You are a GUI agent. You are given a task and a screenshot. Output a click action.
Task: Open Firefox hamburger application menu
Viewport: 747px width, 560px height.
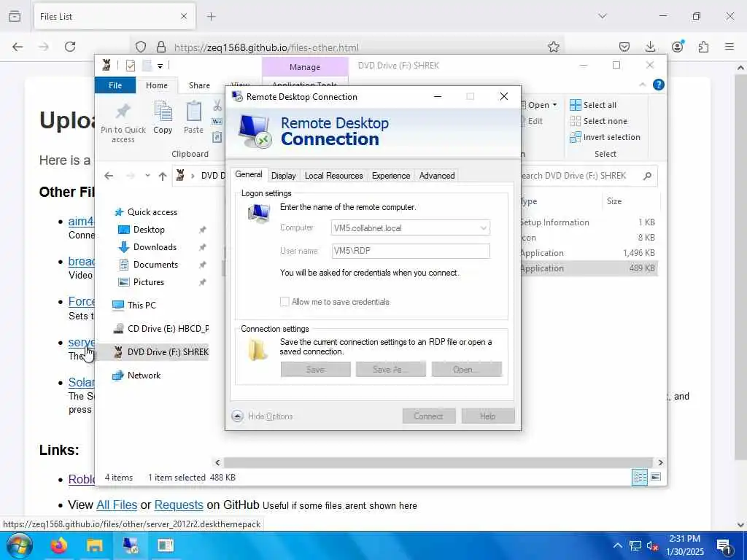(x=729, y=47)
